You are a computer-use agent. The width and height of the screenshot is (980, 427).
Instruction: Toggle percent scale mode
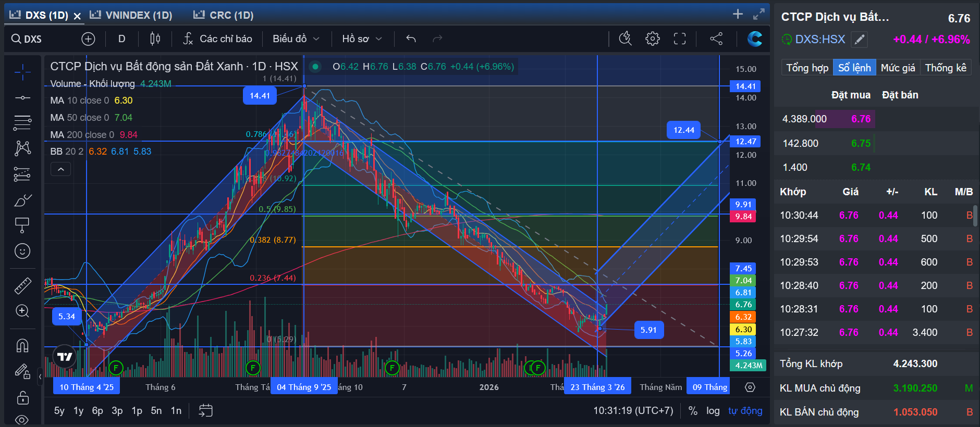693,411
